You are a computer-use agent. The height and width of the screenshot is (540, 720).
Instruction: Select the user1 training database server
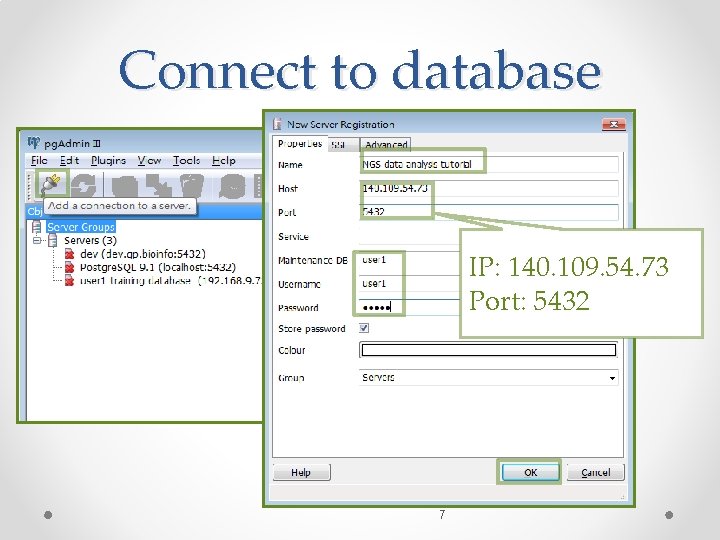coord(170,281)
